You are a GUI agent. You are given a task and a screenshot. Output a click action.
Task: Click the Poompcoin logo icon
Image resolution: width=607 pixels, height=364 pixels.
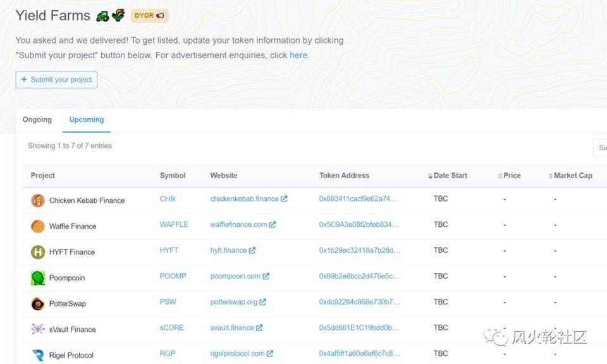38,278
